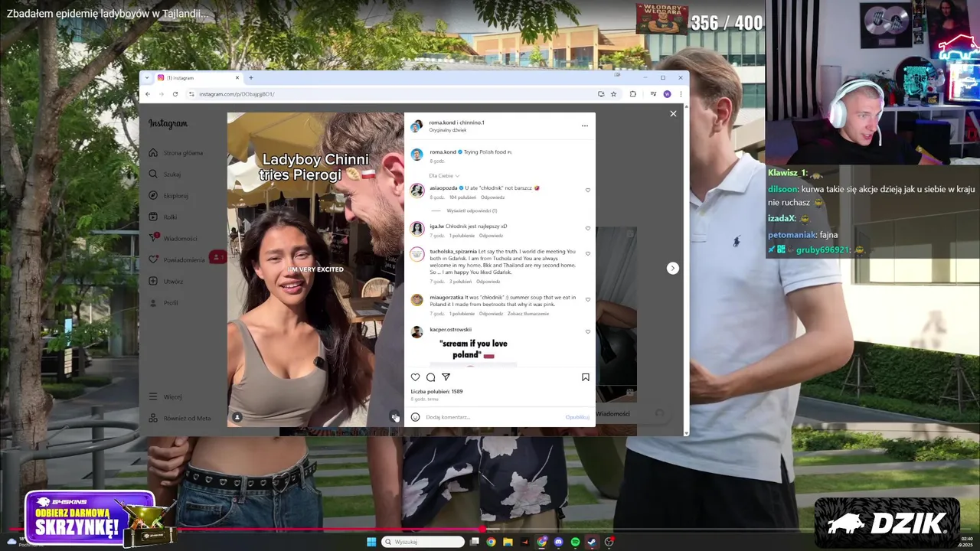Open Chrome profile avatar 'W'
Image resolution: width=980 pixels, height=551 pixels.
[x=667, y=94]
